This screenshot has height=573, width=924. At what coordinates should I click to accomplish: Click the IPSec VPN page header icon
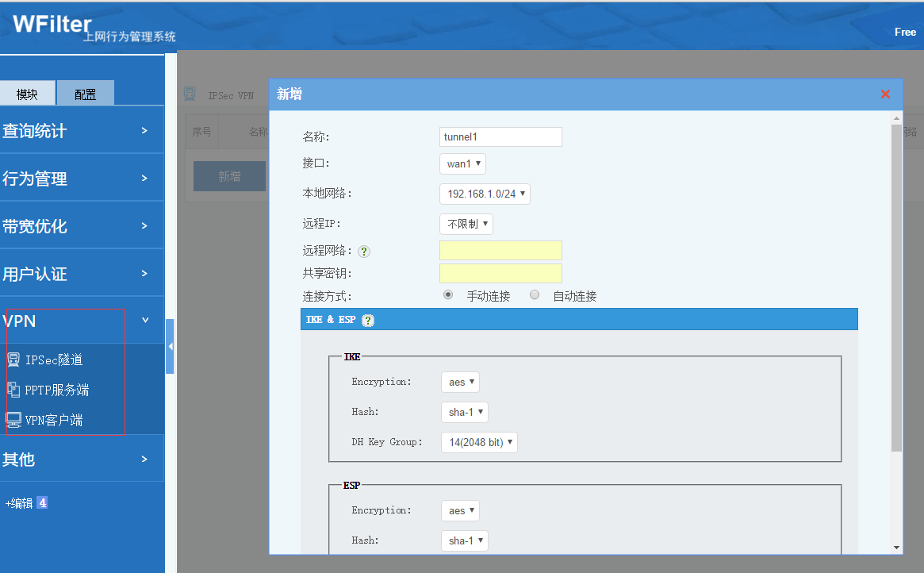[190, 94]
